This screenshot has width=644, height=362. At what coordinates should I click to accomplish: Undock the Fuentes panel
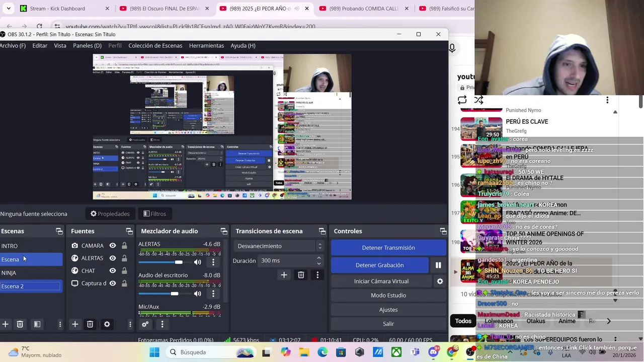(x=129, y=231)
